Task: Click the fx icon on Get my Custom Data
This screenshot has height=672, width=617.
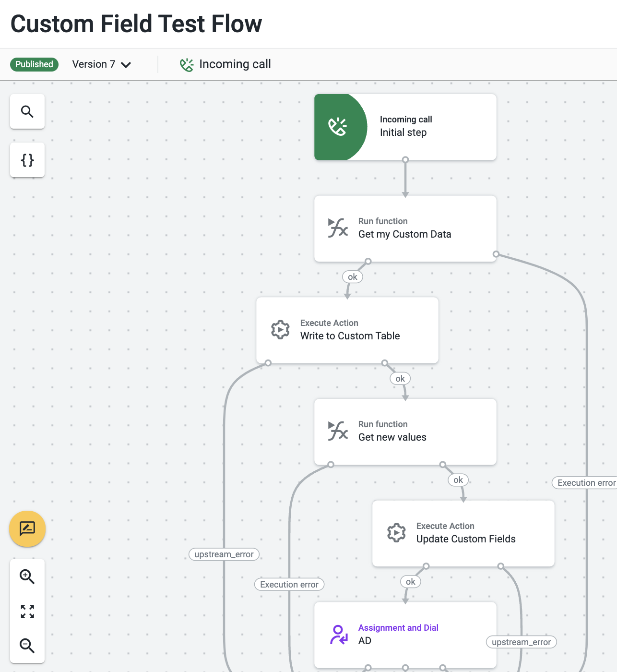Action: coord(338,228)
